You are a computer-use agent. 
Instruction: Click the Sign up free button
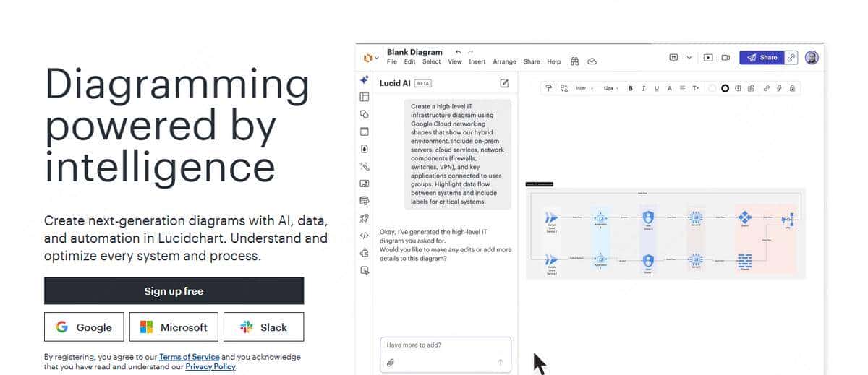coord(174,291)
